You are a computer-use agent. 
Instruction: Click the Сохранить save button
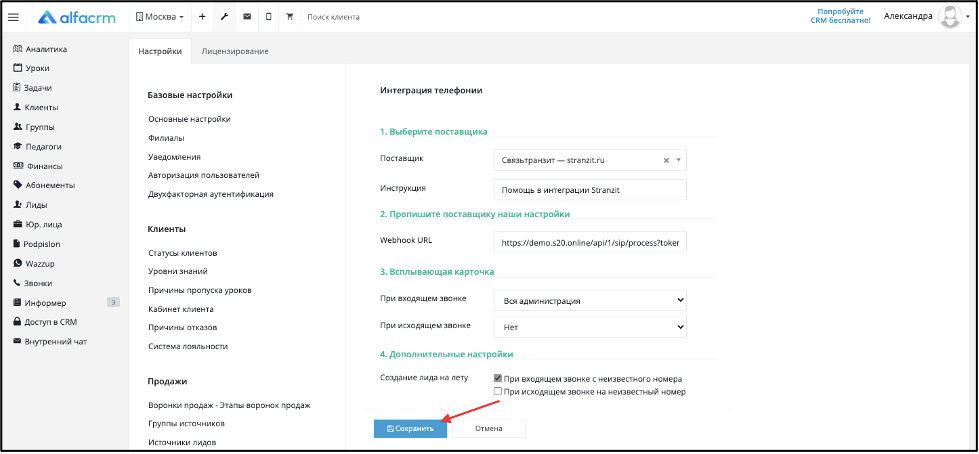[410, 429]
